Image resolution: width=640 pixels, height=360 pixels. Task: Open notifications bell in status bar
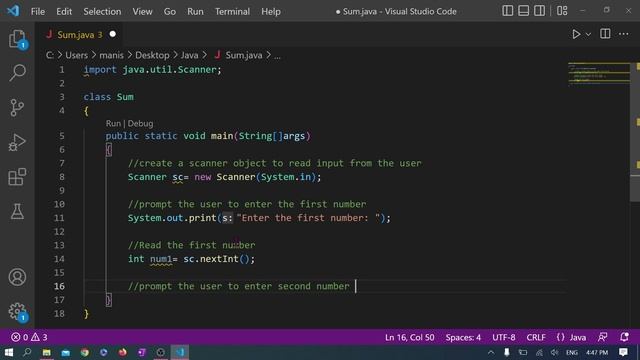[624, 337]
